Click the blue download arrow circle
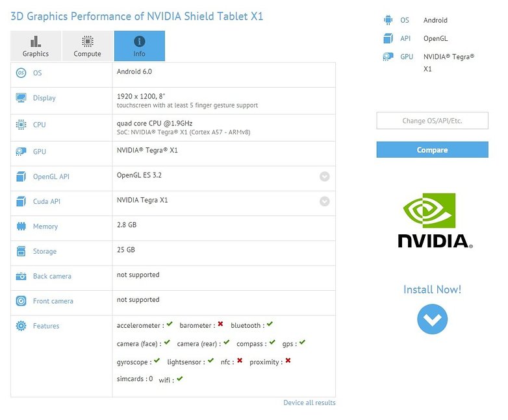Screen dimensions: 508x420 coord(433,319)
